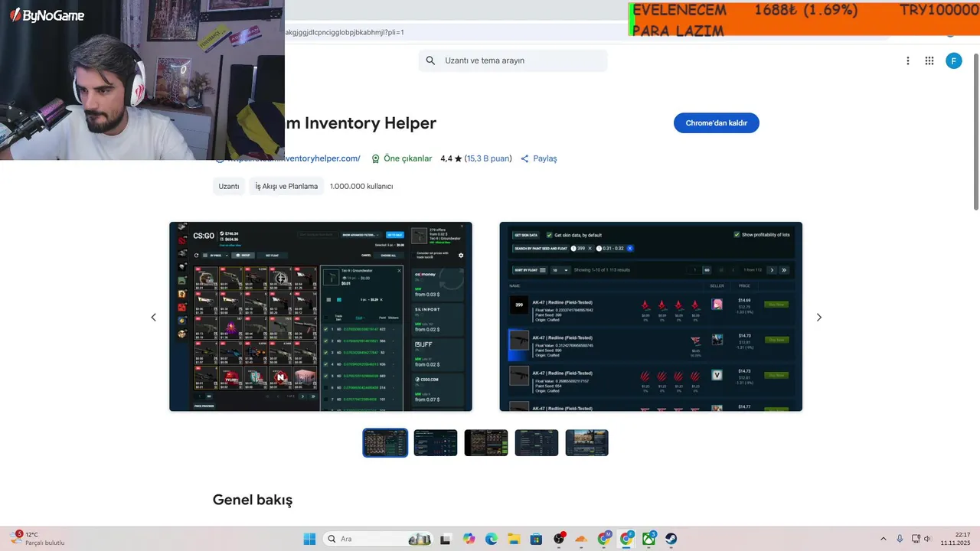Select the second screenshot thumbnail
The width and height of the screenshot is (980, 551).
(436, 442)
